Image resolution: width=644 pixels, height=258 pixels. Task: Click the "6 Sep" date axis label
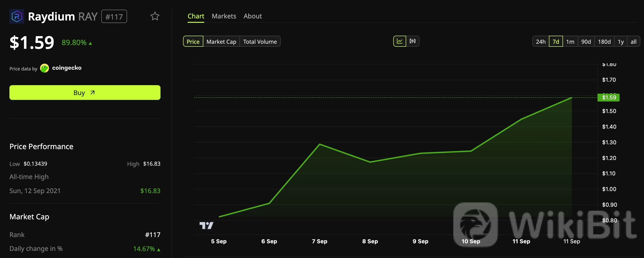[269, 241]
